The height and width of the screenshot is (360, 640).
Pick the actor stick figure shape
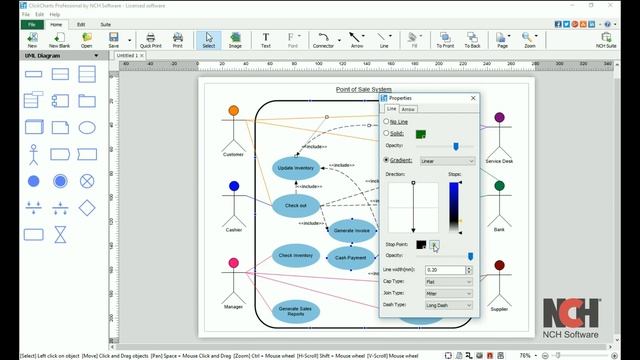coord(33,154)
